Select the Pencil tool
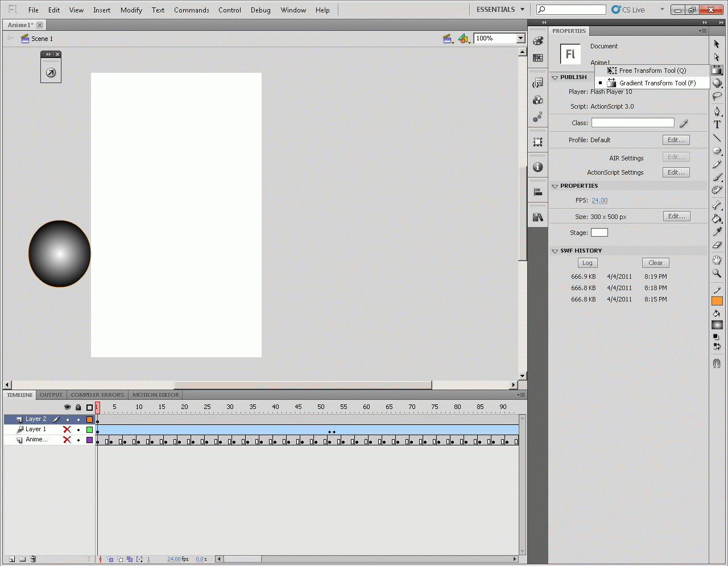 [717, 164]
